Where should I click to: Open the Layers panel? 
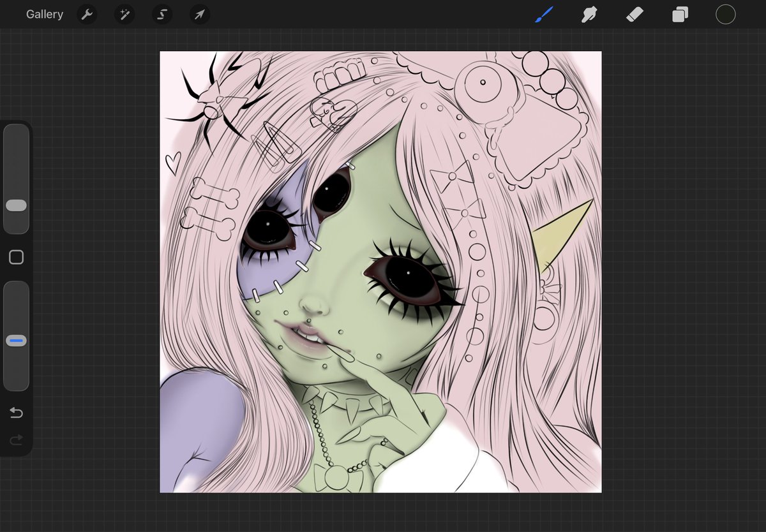click(680, 14)
